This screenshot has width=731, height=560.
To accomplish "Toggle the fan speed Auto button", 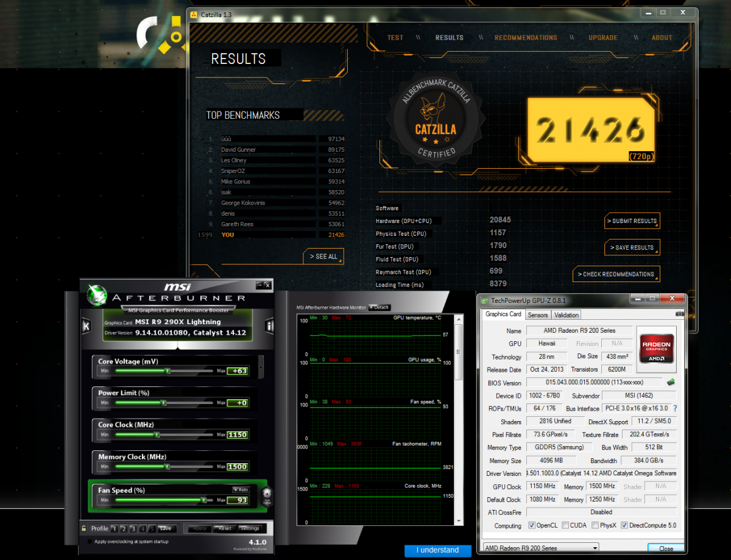I will 240,489.
